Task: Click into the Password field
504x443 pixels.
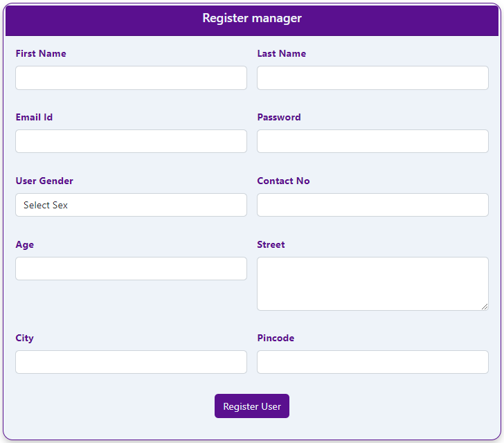Action: [x=372, y=141]
